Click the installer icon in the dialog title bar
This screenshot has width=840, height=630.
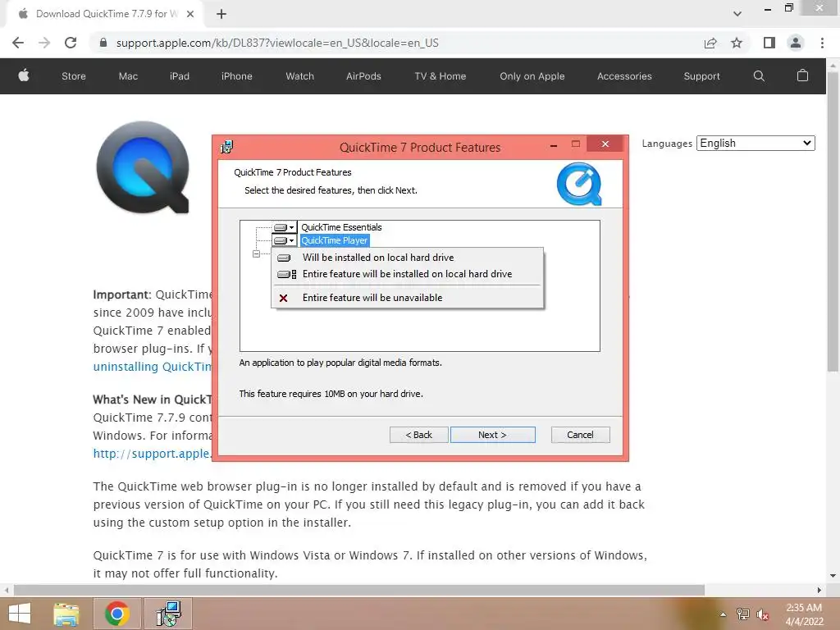click(x=226, y=146)
